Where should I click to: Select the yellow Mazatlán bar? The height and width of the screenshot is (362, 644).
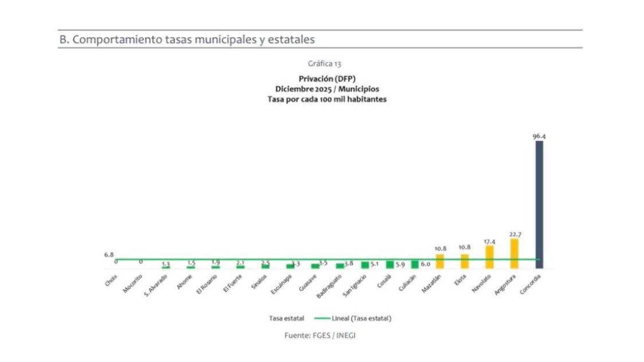point(440,261)
